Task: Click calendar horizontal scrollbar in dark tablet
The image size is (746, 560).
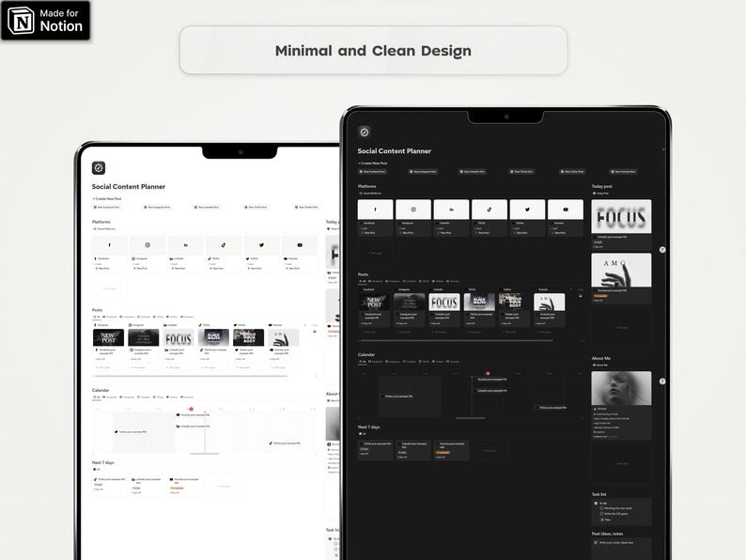Action: pyautogui.click(x=470, y=418)
